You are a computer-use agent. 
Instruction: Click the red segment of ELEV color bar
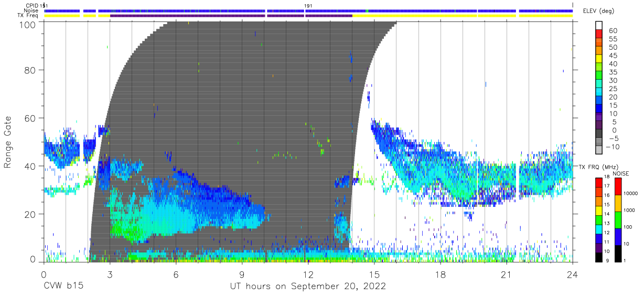(599, 33)
